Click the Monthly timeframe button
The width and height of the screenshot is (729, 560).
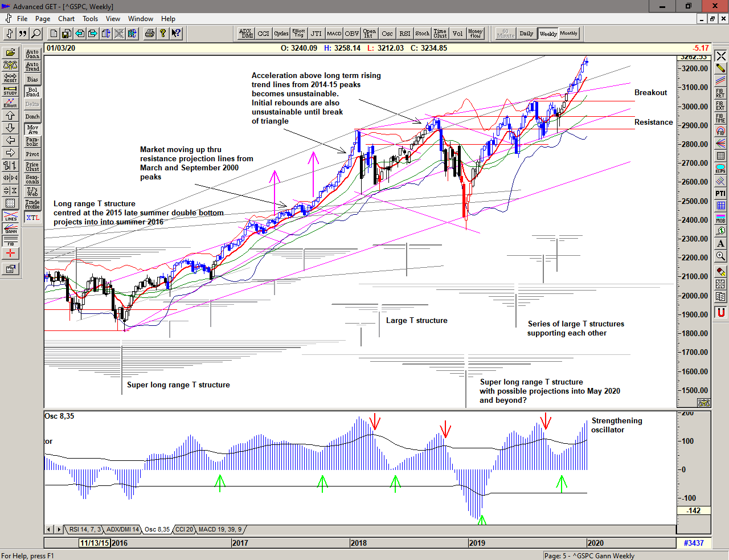(x=568, y=34)
